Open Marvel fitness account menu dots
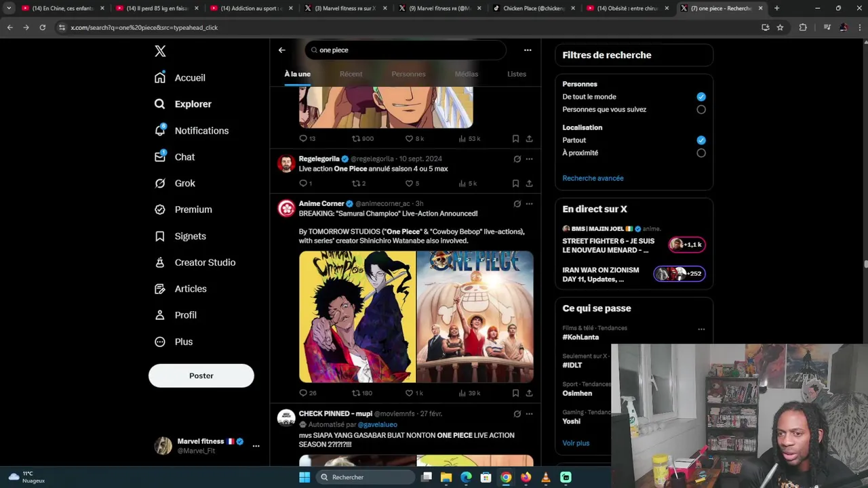 coord(256,446)
